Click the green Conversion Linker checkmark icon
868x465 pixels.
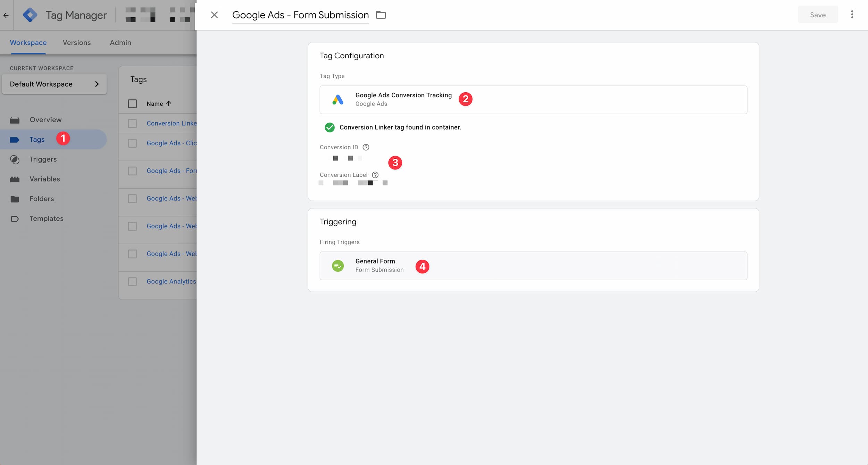[x=329, y=127]
